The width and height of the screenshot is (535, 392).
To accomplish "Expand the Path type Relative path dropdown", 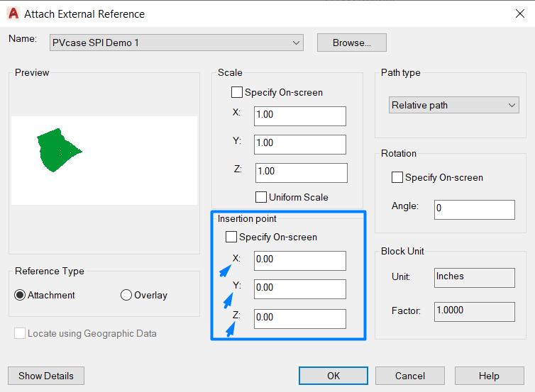I will tap(454, 105).
